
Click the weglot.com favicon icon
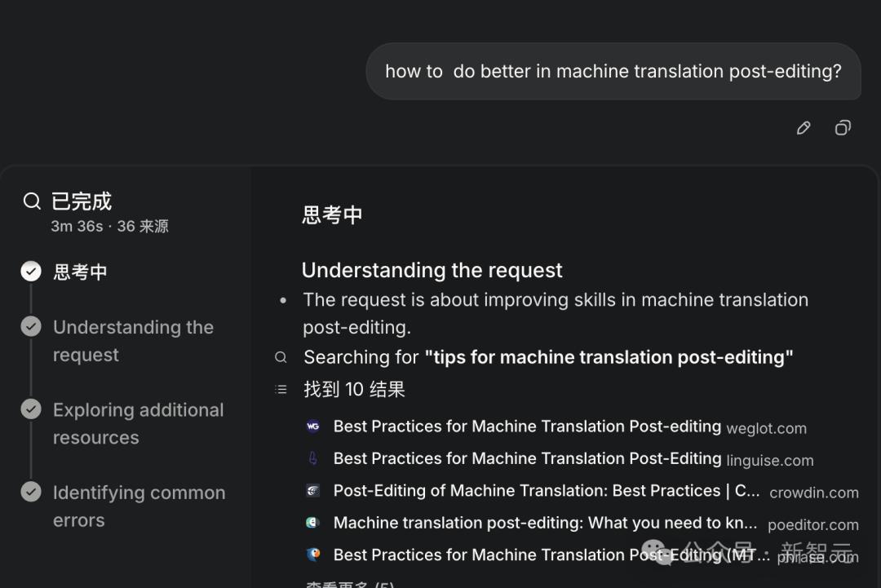point(313,427)
